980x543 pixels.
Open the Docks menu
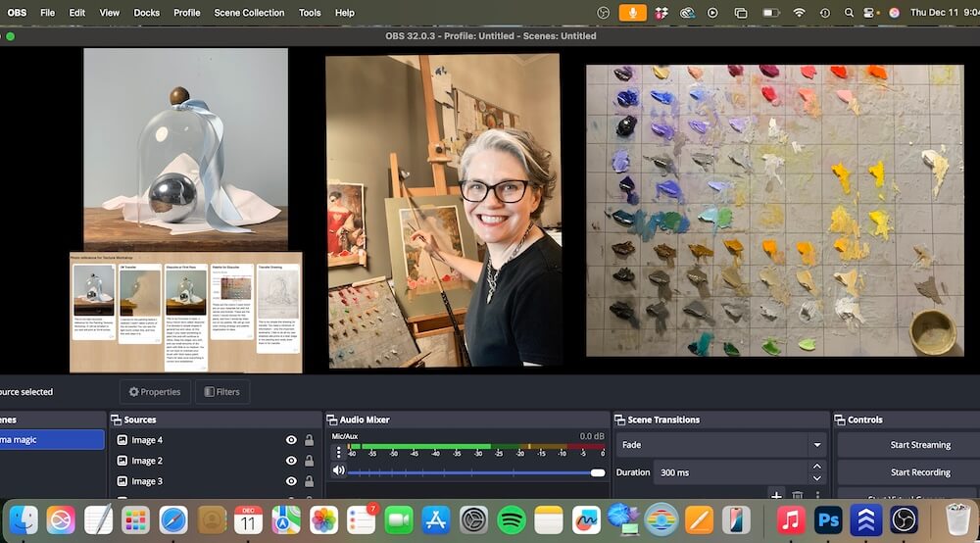[x=146, y=13]
